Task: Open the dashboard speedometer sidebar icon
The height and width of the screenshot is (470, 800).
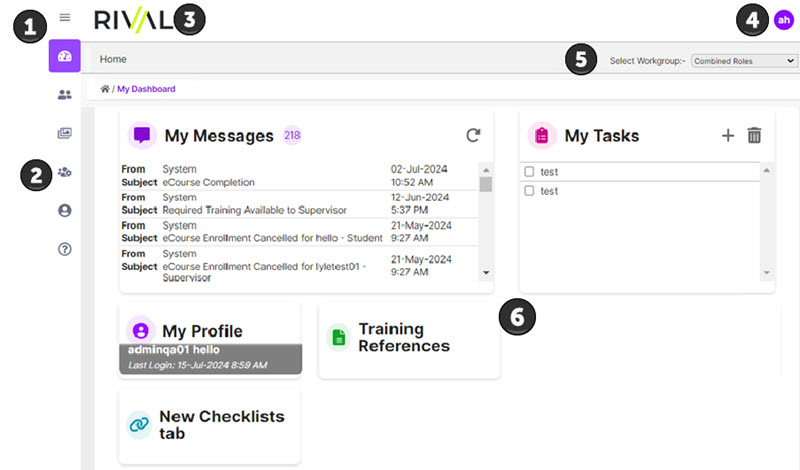Action: pos(65,56)
